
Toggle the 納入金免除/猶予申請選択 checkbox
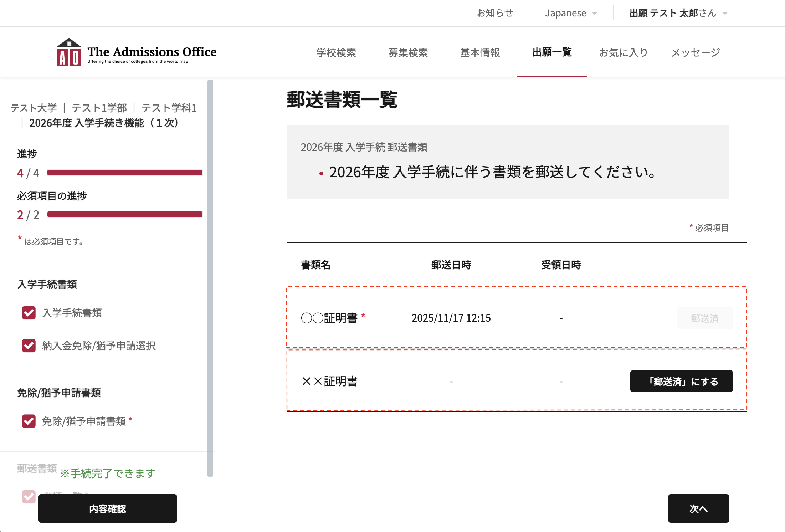[x=29, y=346]
